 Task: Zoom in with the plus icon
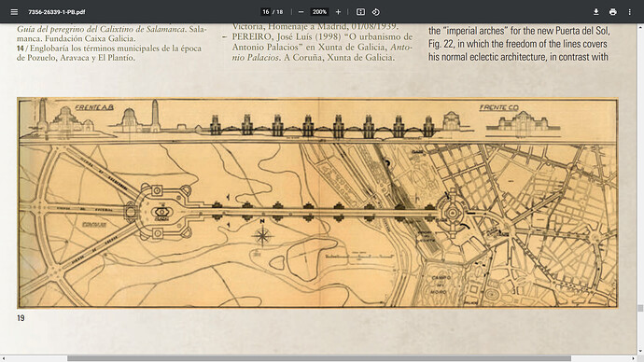(338, 12)
